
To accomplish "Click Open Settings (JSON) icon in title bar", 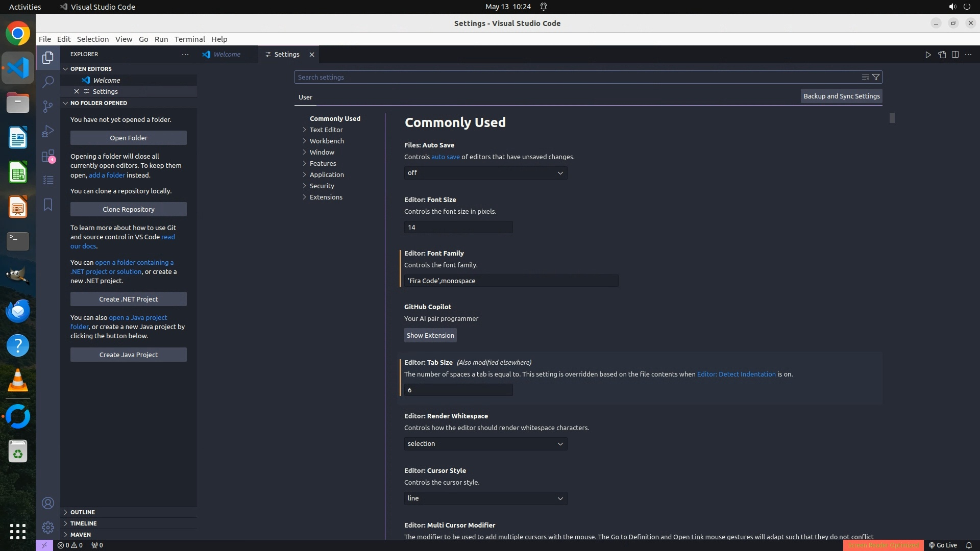I will click(x=942, y=55).
